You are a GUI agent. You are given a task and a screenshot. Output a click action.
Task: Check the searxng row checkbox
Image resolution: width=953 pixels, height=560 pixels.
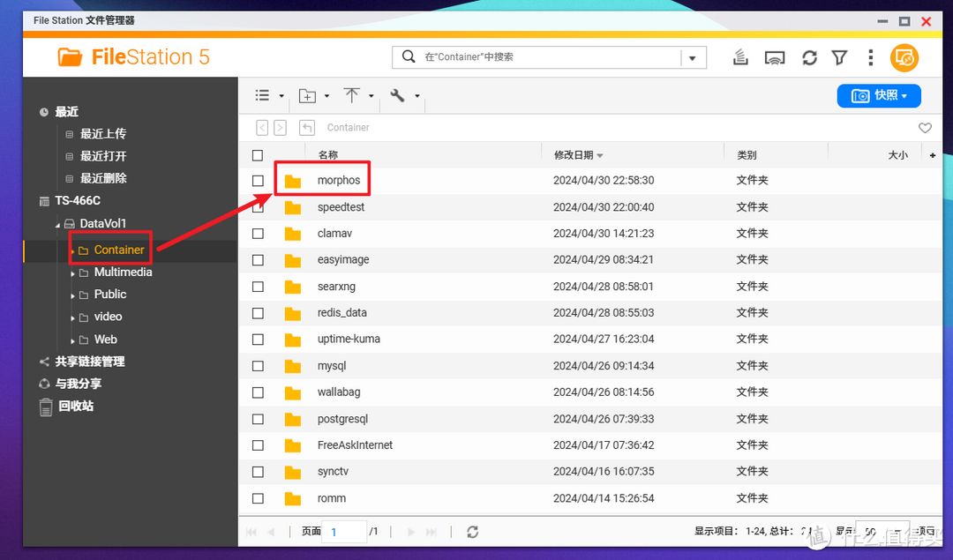click(258, 286)
